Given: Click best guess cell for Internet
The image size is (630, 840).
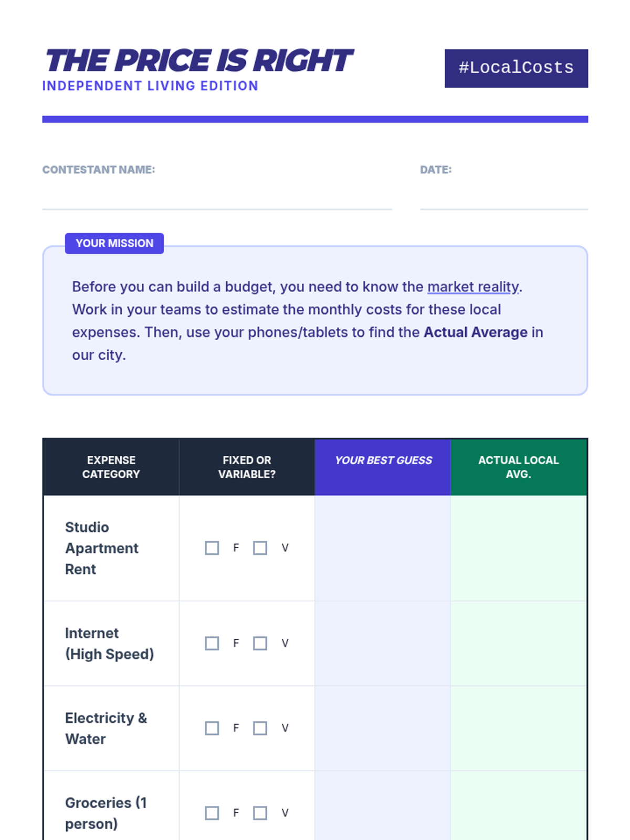Looking at the screenshot, I should coord(383,643).
